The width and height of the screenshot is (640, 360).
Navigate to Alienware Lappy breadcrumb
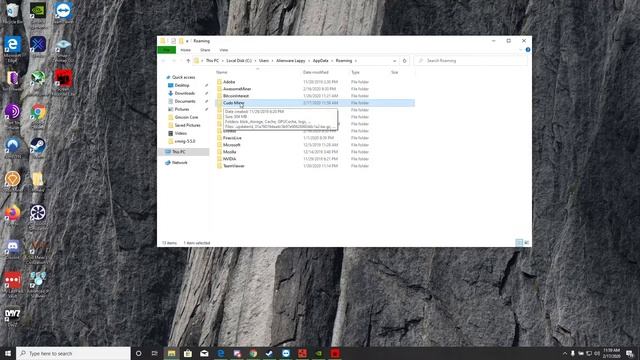(x=291, y=61)
